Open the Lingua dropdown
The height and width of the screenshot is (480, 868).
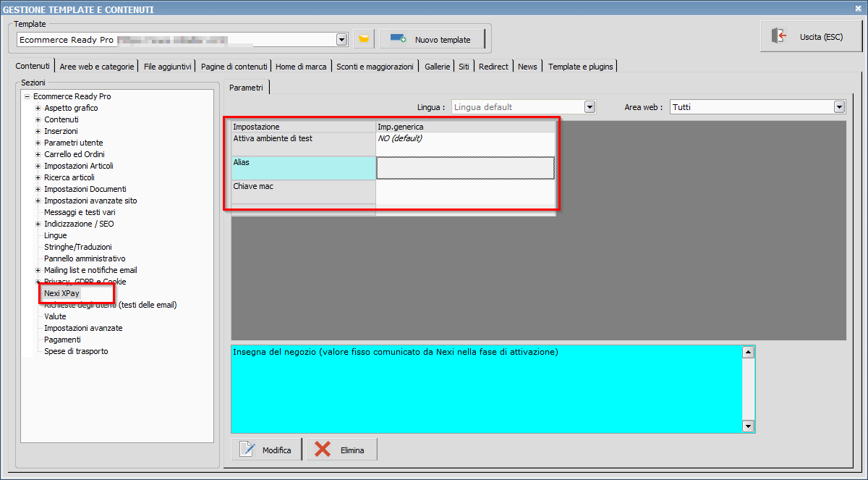[590, 107]
